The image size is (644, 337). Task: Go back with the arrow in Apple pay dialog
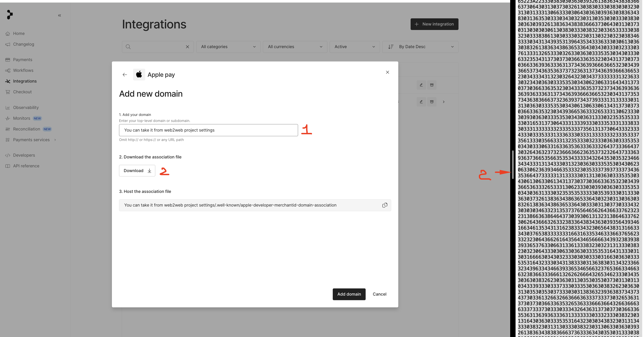(125, 75)
